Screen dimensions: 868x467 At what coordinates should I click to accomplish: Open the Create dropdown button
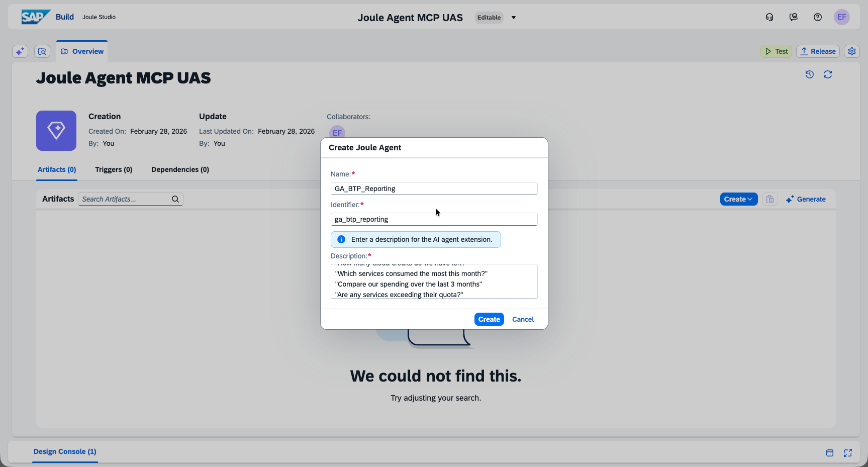click(x=739, y=199)
